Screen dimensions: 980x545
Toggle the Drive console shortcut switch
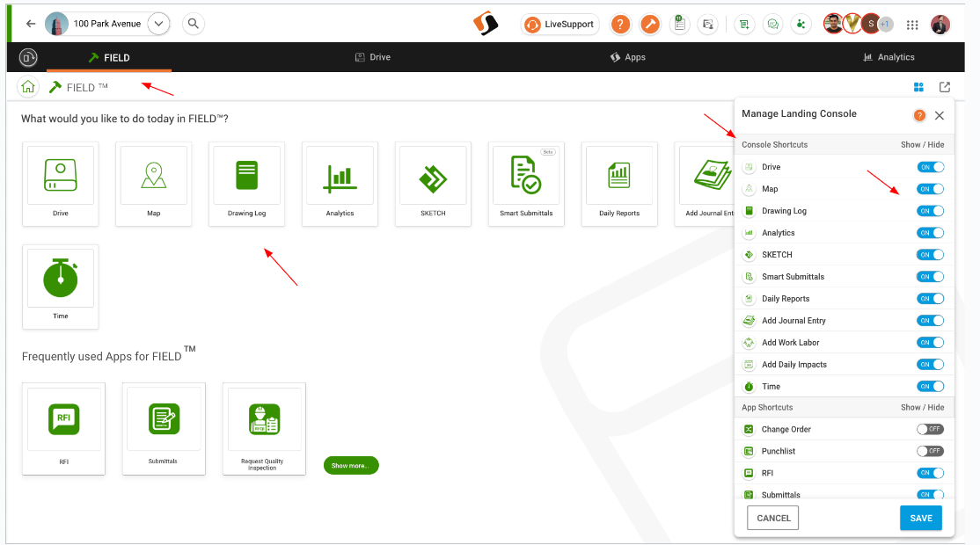coord(930,167)
